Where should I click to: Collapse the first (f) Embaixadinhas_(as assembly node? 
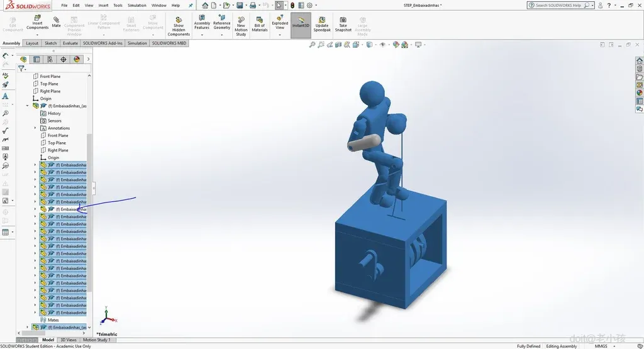28,106
